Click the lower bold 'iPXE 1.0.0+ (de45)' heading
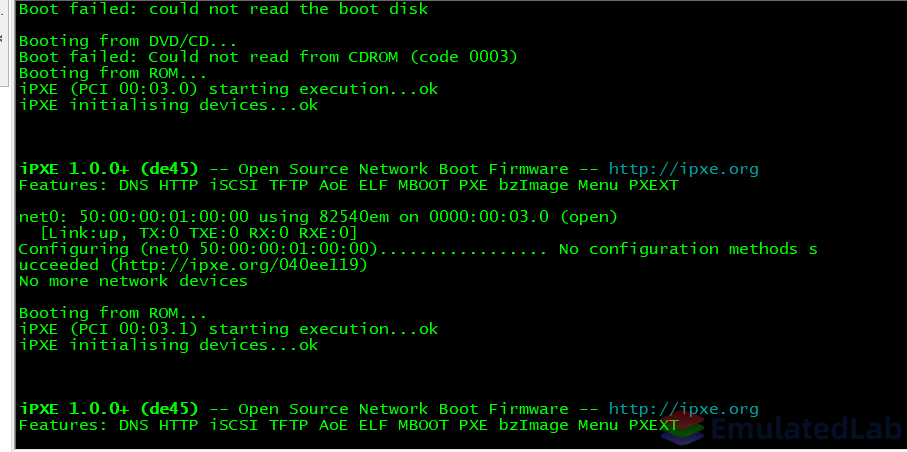907x452 pixels. (109, 409)
